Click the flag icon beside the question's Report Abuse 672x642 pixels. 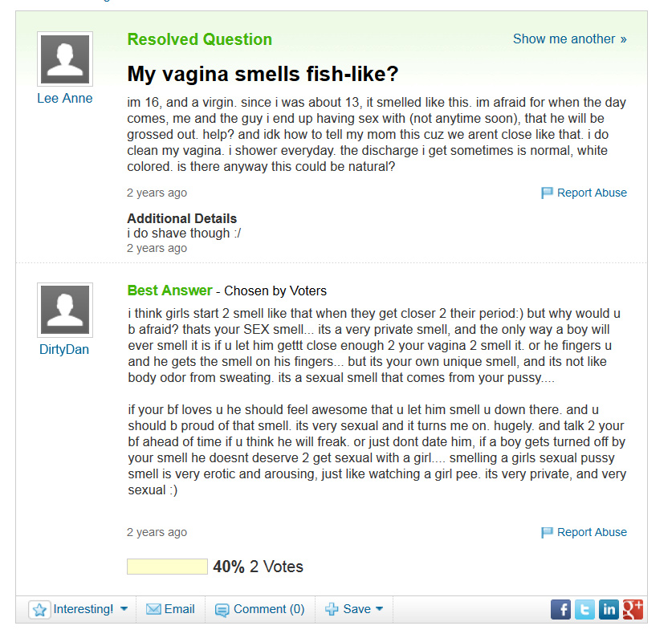[547, 193]
